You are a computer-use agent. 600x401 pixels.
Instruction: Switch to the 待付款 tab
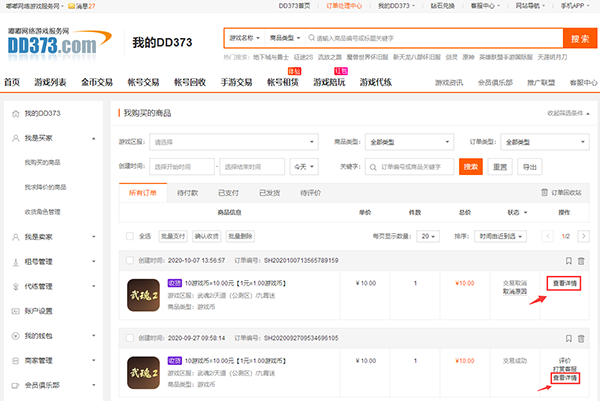click(187, 191)
